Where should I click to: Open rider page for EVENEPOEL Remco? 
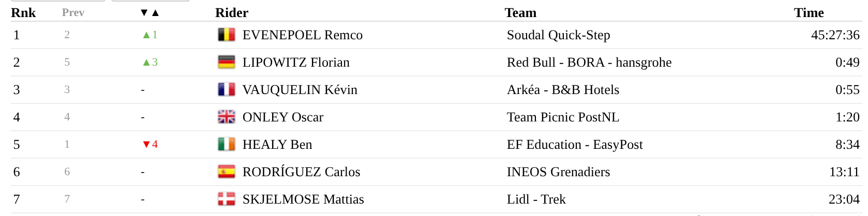[302, 35]
